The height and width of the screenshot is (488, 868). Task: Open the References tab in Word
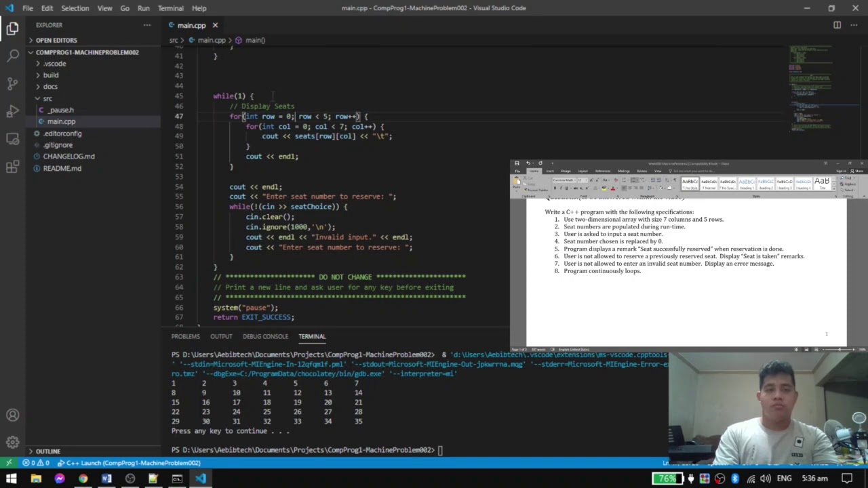pyautogui.click(x=603, y=171)
